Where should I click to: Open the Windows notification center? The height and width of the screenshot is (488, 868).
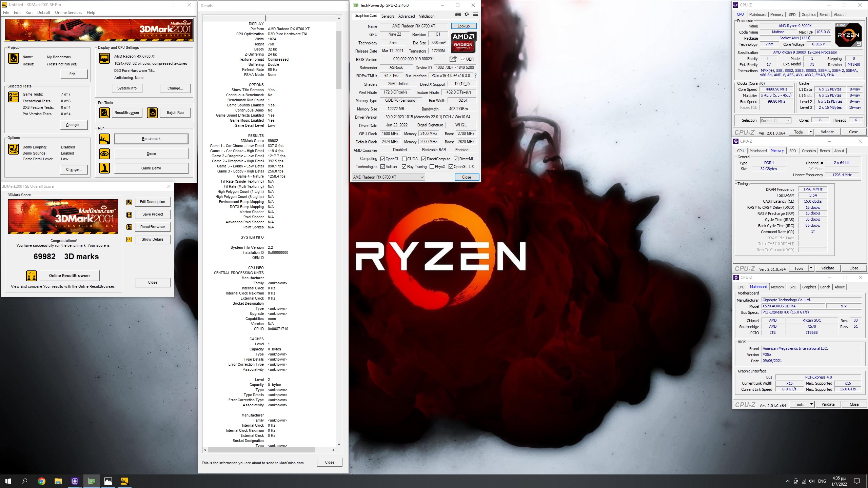click(x=857, y=481)
